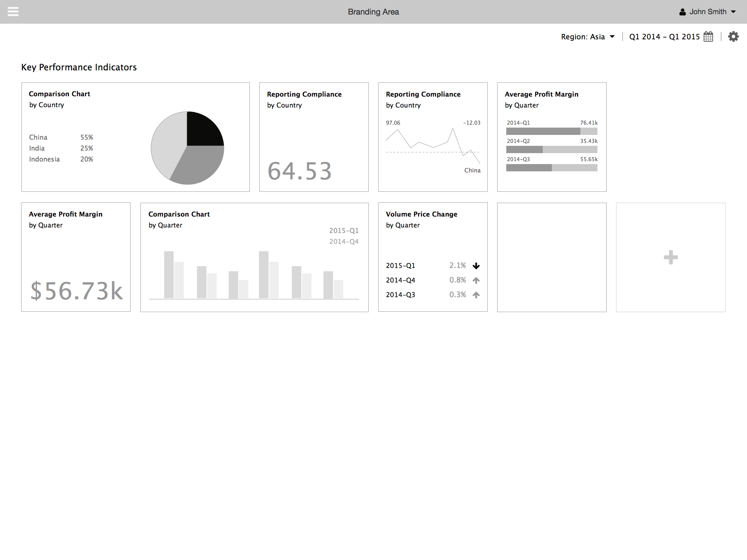
Task: Select the 2015-Q1 legend label
Action: coord(344,230)
